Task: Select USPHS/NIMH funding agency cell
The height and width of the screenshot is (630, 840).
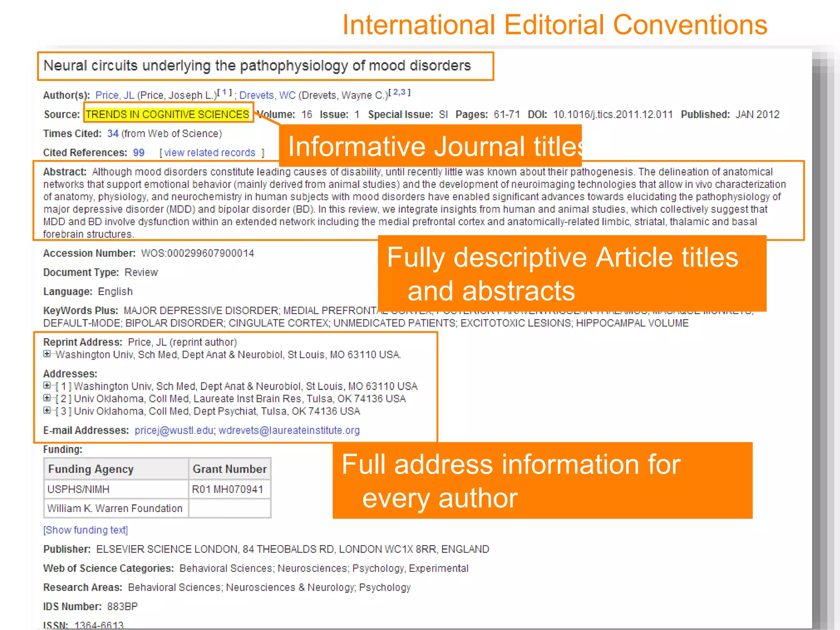Action: (x=116, y=489)
